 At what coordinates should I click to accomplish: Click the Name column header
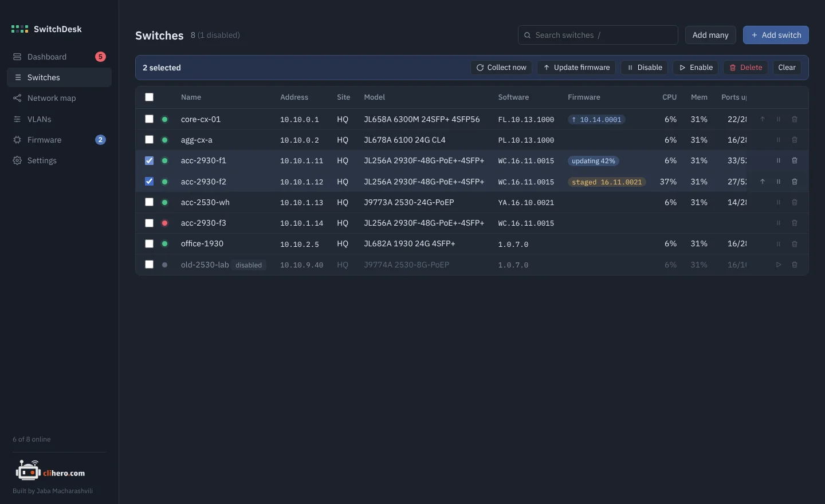point(191,97)
